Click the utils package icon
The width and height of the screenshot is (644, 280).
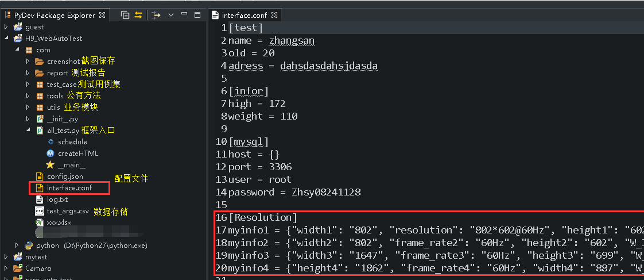[x=40, y=108]
